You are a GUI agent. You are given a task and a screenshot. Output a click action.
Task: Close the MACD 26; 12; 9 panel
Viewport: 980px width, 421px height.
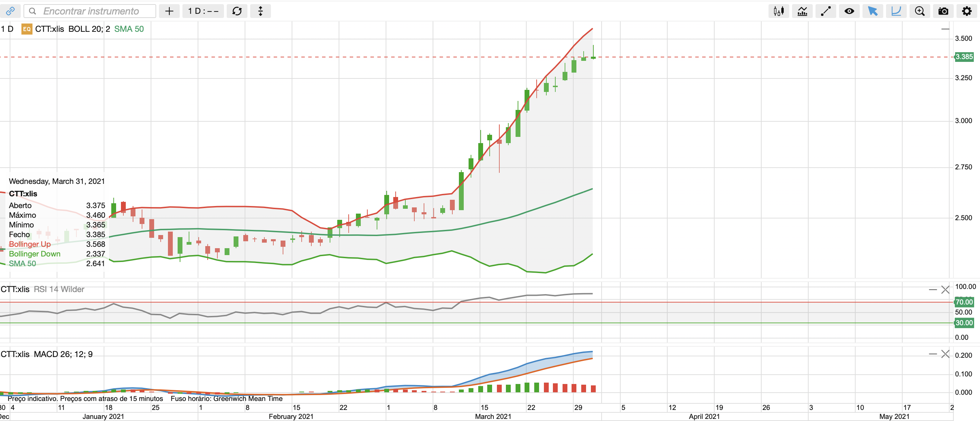(945, 354)
